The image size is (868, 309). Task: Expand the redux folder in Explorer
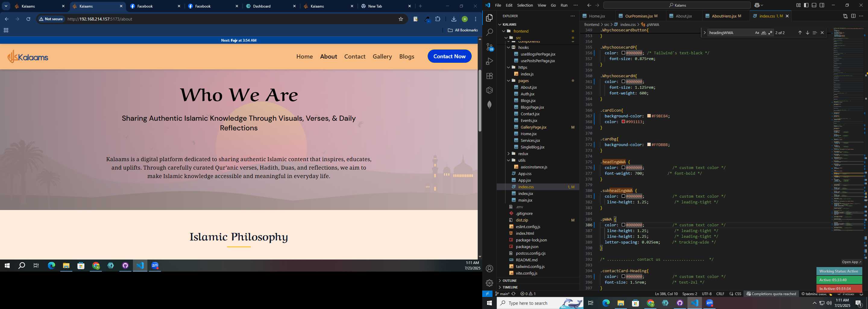click(x=508, y=154)
